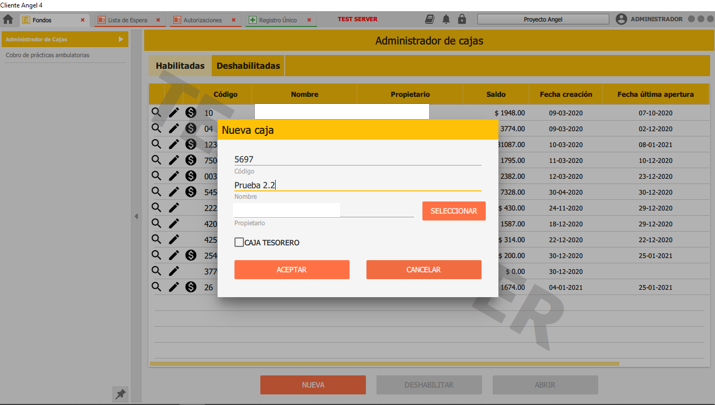Click the padlock lock icon
Viewport: 715px width, 405px height.
coord(462,19)
